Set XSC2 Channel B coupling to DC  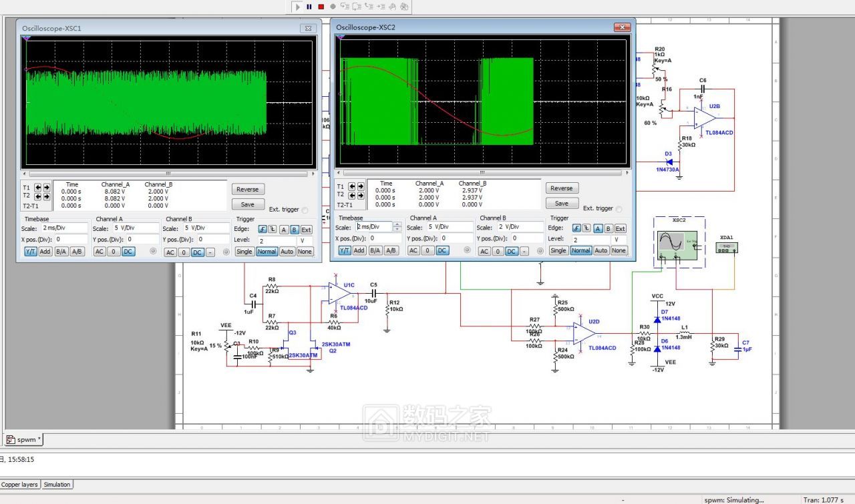tap(511, 251)
